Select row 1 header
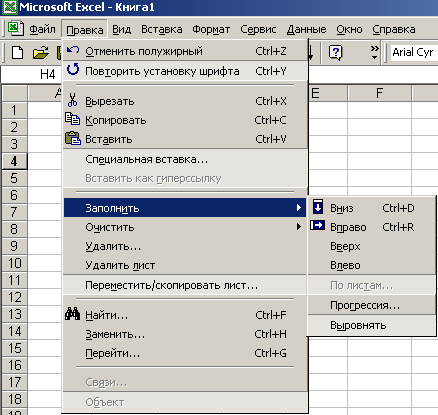The width and height of the screenshot is (438, 415). (14, 110)
